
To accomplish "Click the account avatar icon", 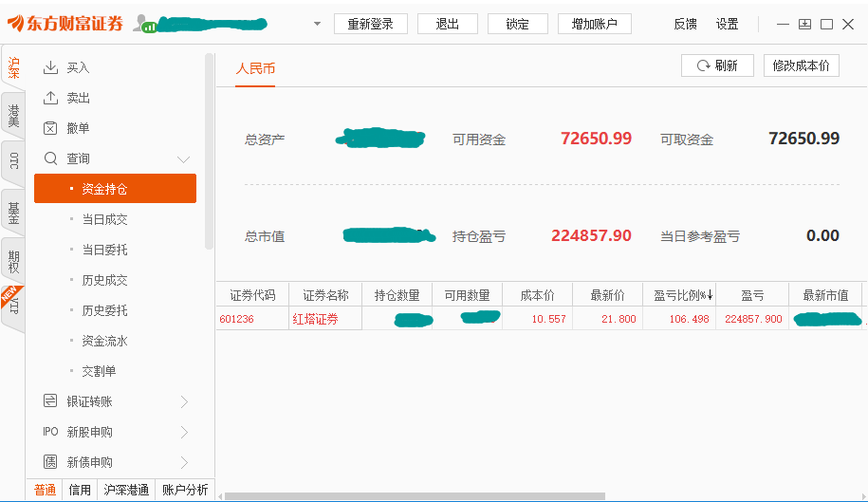I will (x=144, y=23).
